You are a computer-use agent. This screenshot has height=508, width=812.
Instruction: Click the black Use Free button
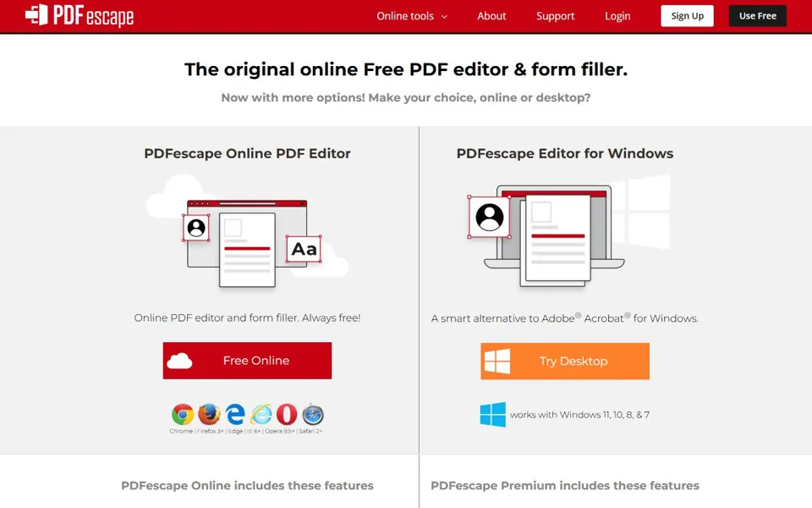pos(758,16)
